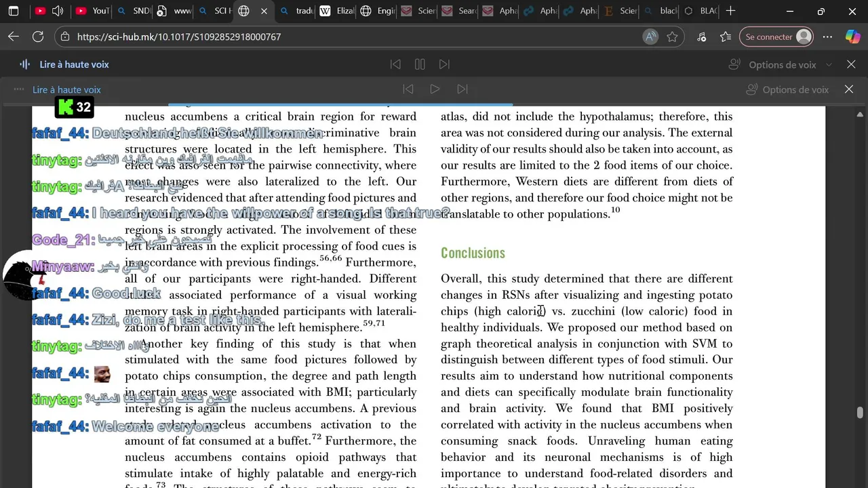Open citation reference 72 superscript
The height and width of the screenshot is (488, 868).
316,437
